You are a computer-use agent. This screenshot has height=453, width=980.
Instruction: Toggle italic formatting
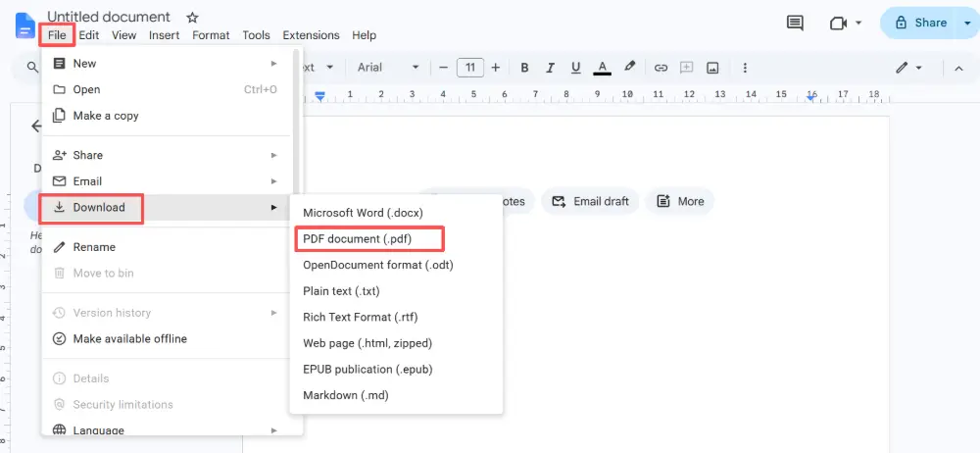(x=550, y=68)
